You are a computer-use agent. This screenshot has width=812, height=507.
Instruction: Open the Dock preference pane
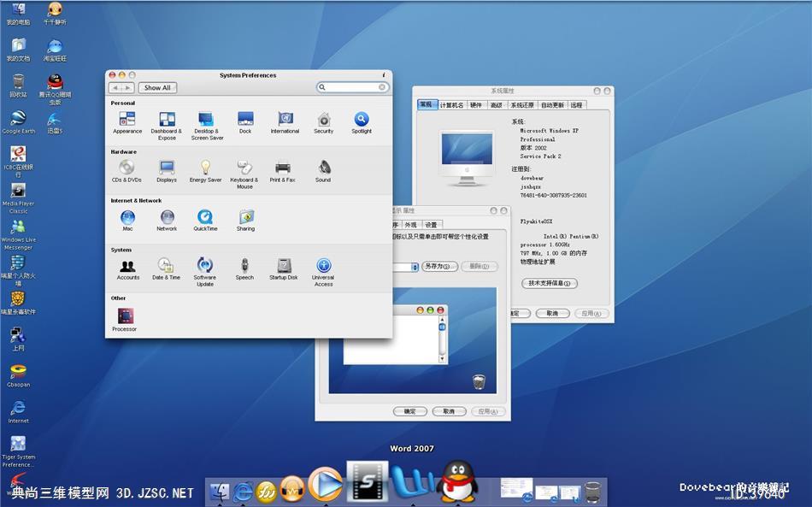tap(245, 123)
